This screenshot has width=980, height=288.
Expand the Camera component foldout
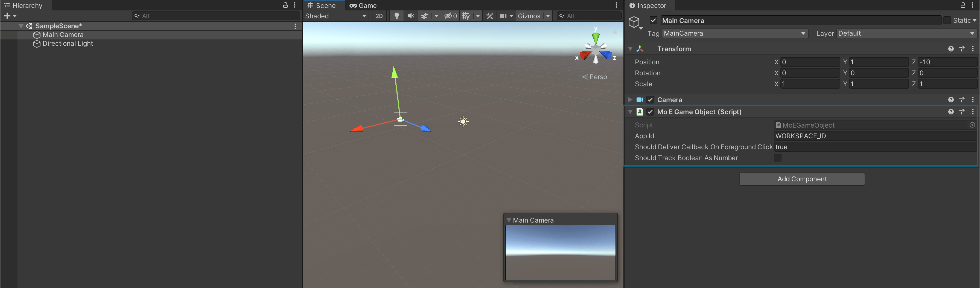630,100
